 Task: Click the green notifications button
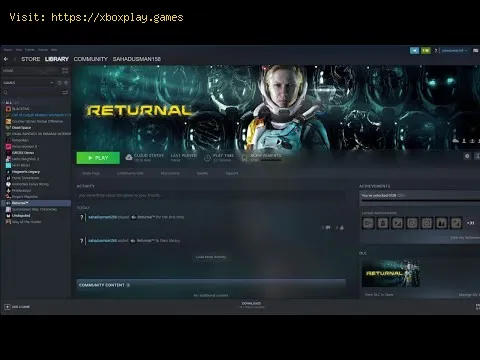(426, 50)
